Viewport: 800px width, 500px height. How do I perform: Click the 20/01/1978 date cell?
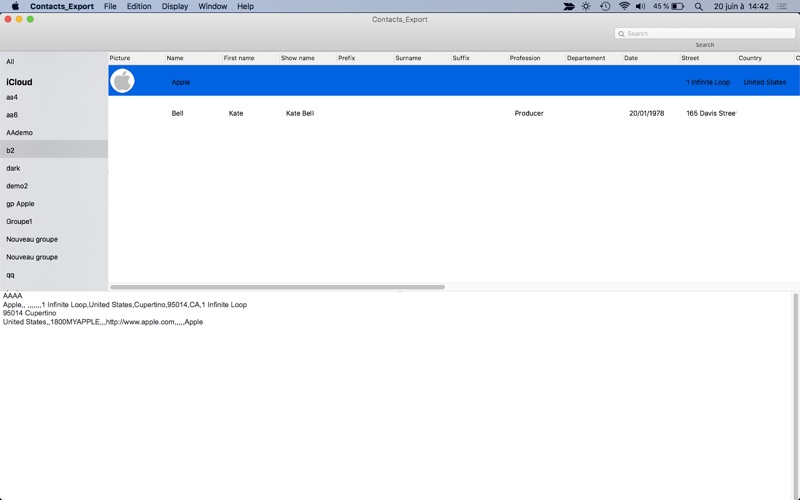[x=646, y=113]
